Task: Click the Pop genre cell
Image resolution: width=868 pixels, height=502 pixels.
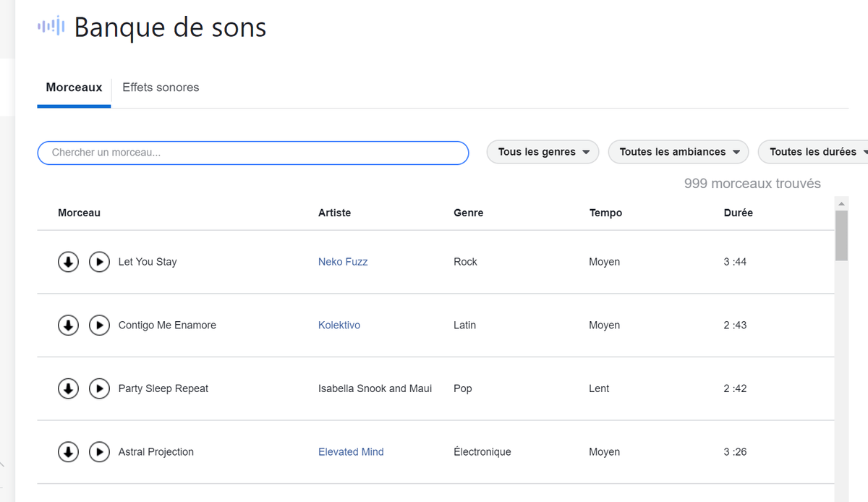Action: coord(463,388)
